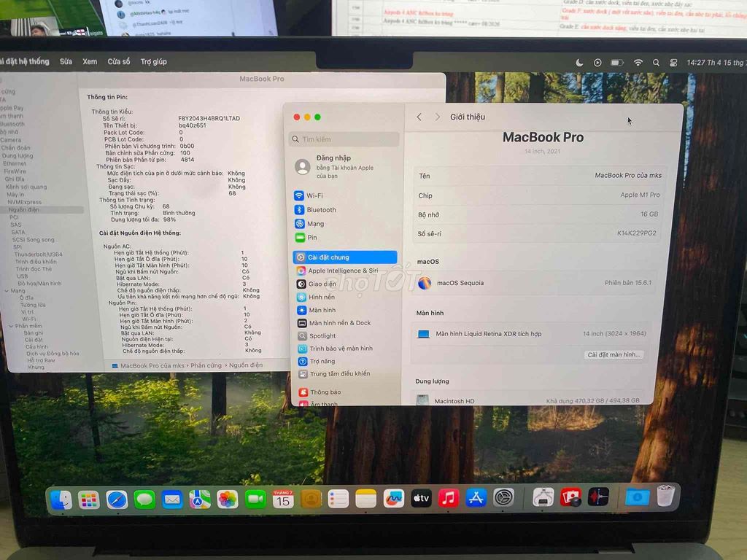Viewport: 747px width, 560px height.
Task: Launch FaceTime from the Dock
Action: pyautogui.click(x=255, y=499)
